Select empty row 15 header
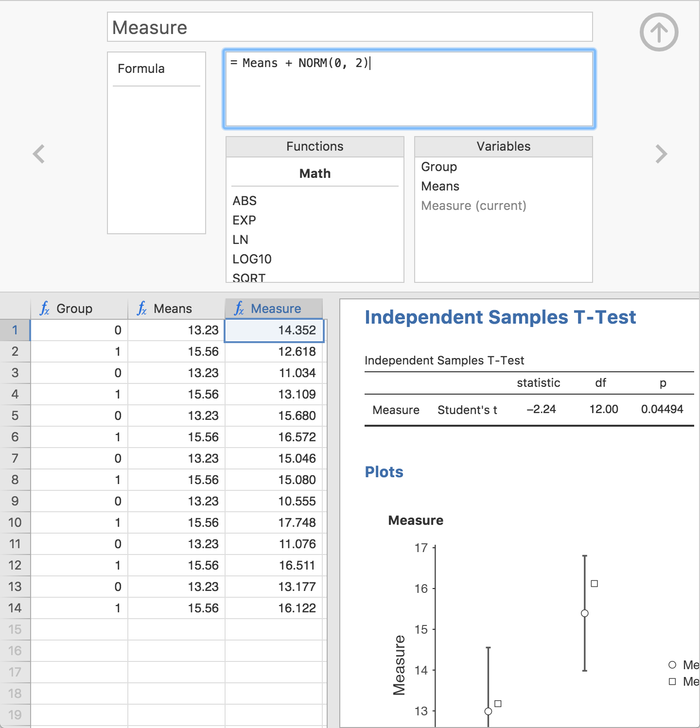This screenshot has width=700, height=728. (x=15, y=629)
